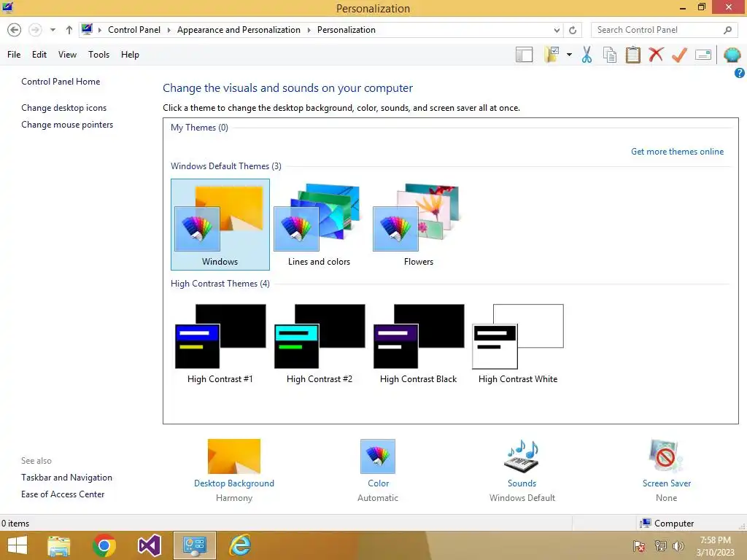Open Desktop Background settings

(234, 470)
